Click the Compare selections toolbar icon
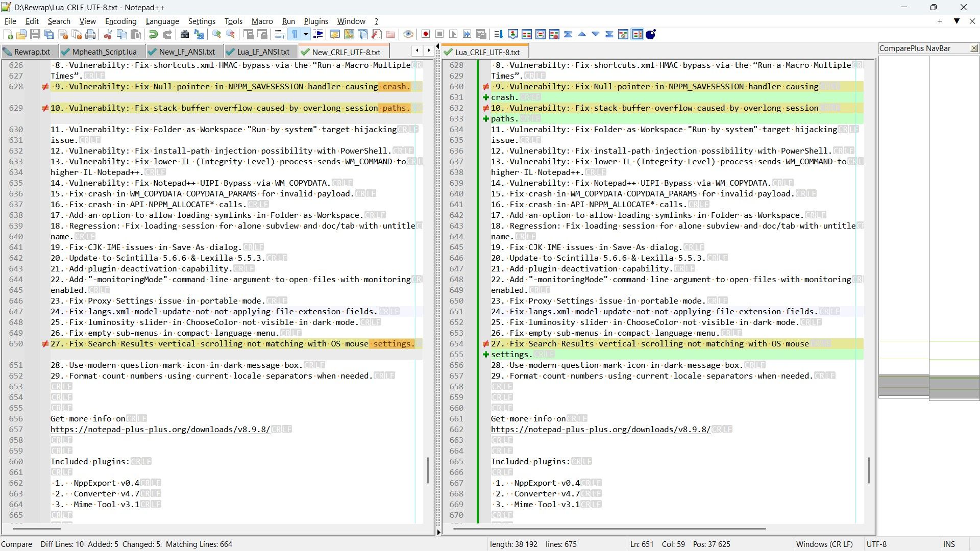980x551 pixels. [x=541, y=35]
